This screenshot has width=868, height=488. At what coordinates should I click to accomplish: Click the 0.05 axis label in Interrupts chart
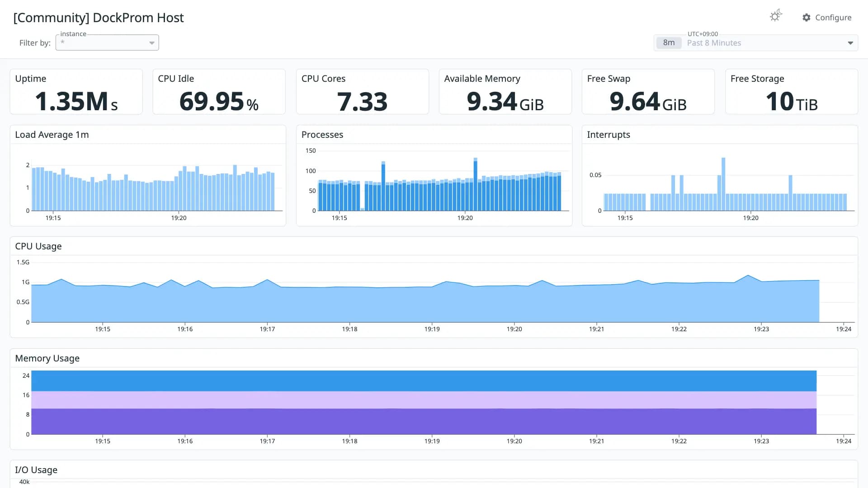pos(595,175)
